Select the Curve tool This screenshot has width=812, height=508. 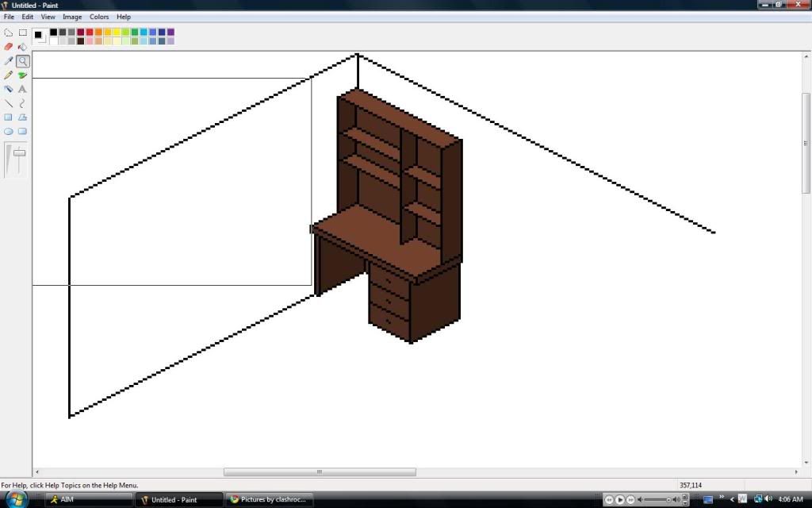(x=23, y=104)
